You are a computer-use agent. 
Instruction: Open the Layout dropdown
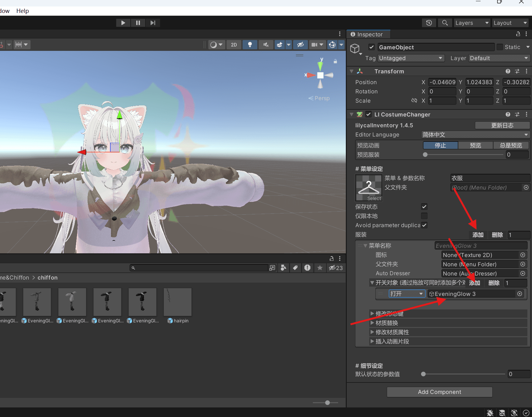click(x=510, y=22)
